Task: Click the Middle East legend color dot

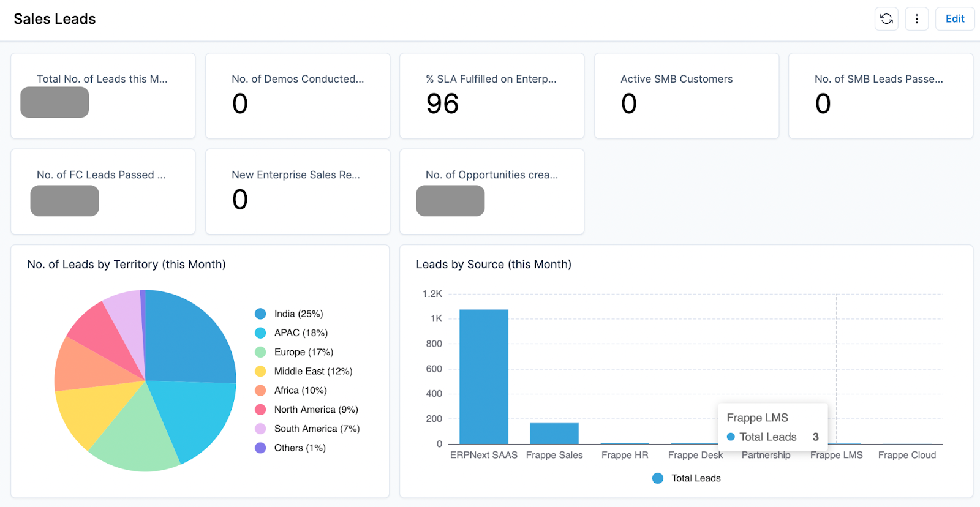Action: tap(260, 371)
